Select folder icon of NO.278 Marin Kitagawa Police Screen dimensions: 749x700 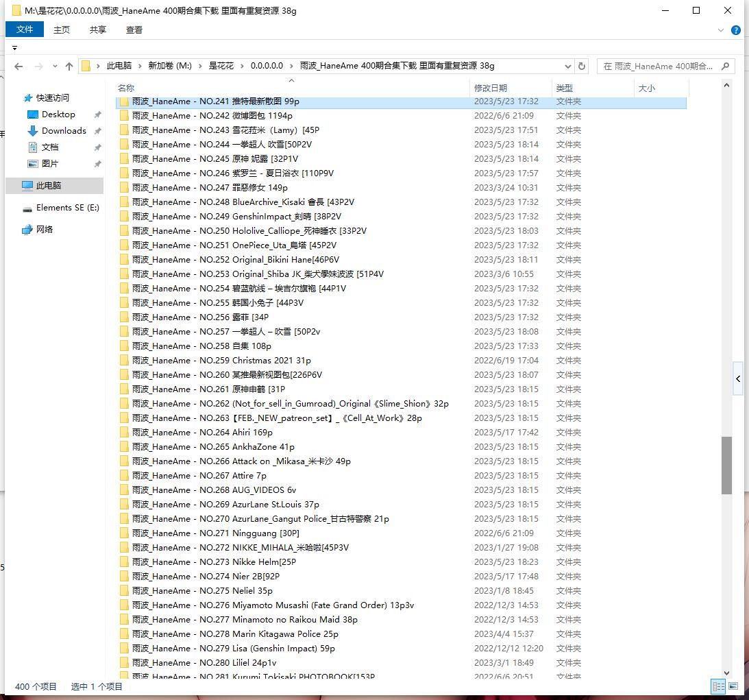[124, 634]
